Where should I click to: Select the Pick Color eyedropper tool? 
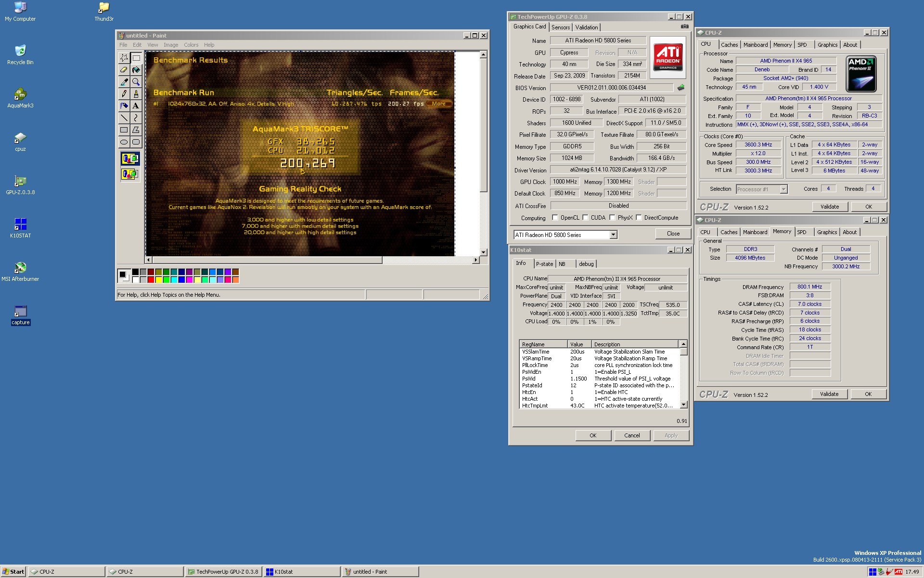pos(124,82)
